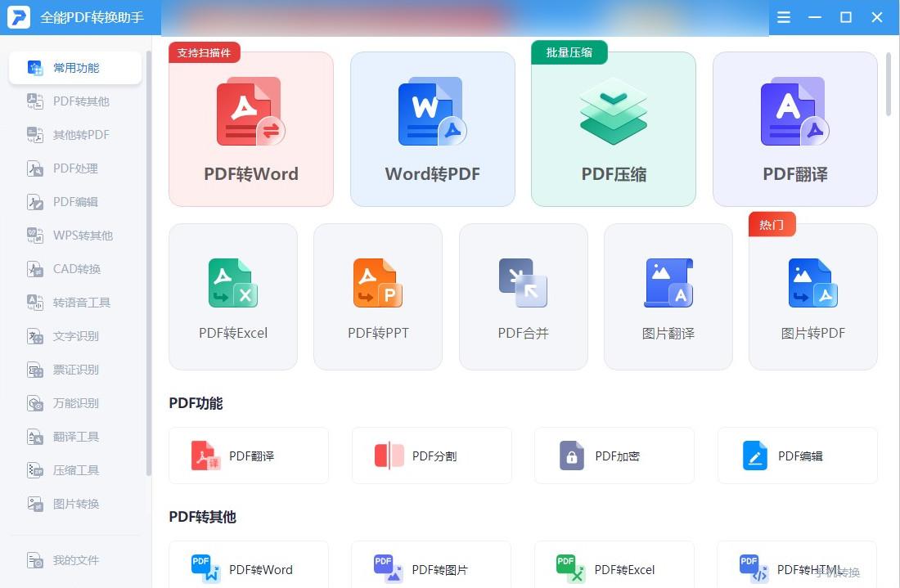This screenshot has width=900, height=588.
Task: Open the app hamburger menu
Action: pos(783,17)
